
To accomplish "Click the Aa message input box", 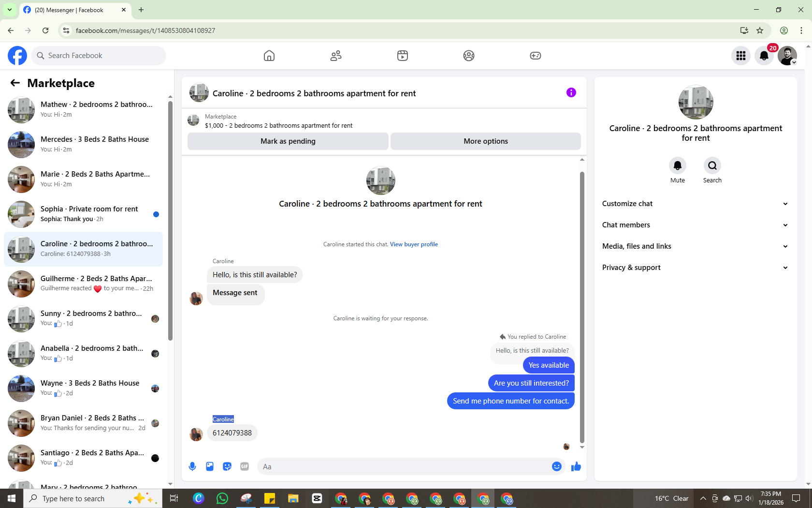I will (404, 466).
